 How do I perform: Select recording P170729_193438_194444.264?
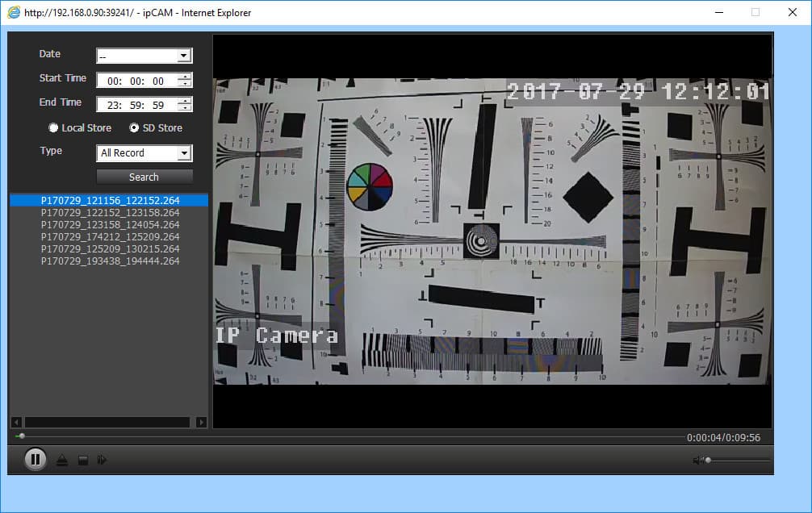(x=110, y=261)
